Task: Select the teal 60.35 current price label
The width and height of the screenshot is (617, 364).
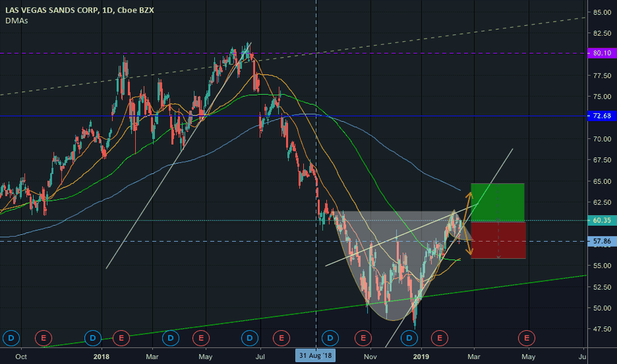Action: click(x=602, y=220)
